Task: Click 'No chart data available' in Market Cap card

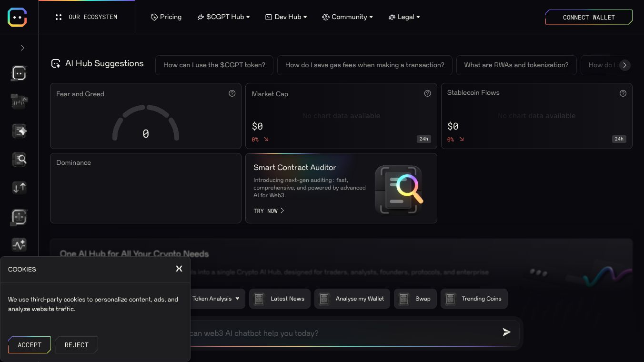Action: [341, 116]
